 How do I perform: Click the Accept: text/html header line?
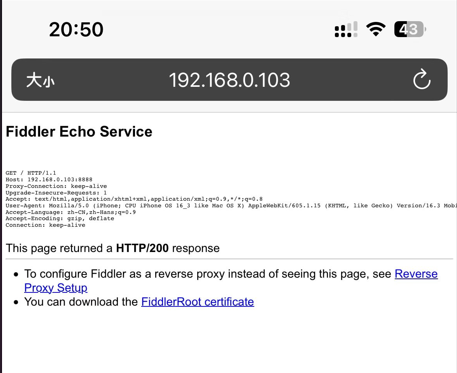pos(134,199)
